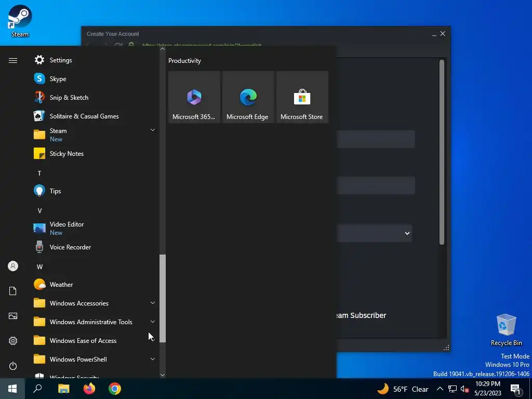Open taskbar Search
This screenshot has height=399, width=532.
37,389
